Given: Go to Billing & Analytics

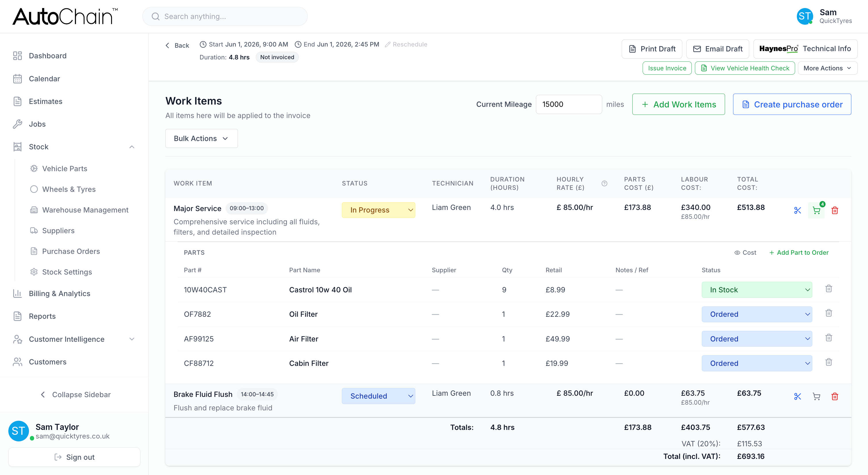Looking at the screenshot, I should [x=60, y=294].
